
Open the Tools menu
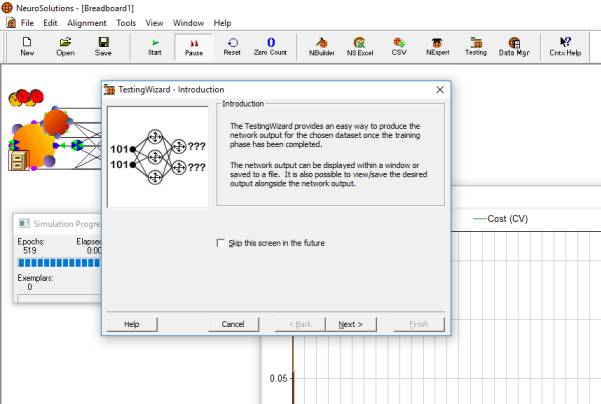(126, 22)
